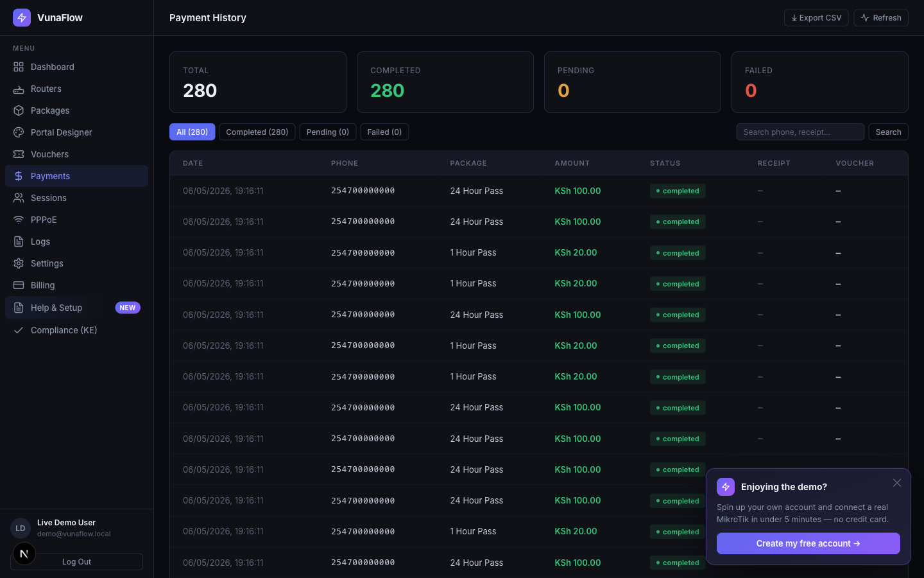Click the lightning icon in demo popup
The image size is (924, 578).
pyautogui.click(x=726, y=487)
